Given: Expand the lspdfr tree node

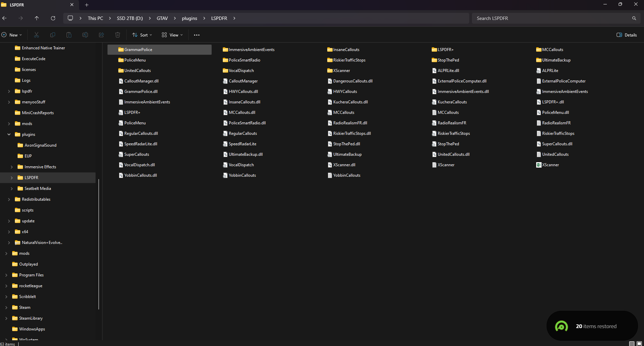Looking at the screenshot, I should [x=9, y=91].
